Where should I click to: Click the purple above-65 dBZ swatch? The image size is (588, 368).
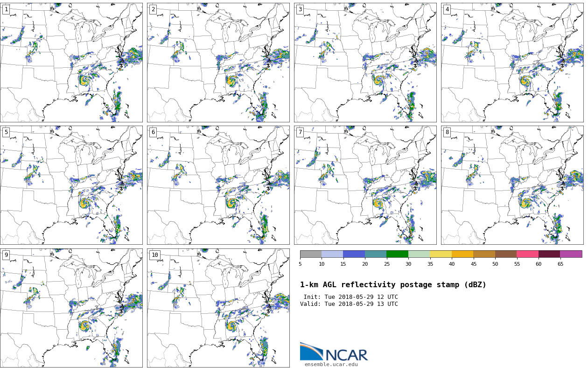point(571,254)
